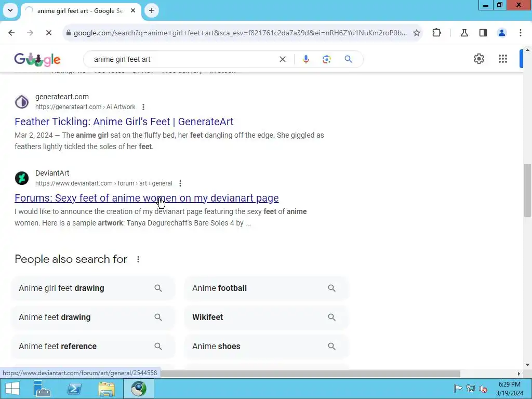
Task: Launch PowerShell from the taskbar
Action: 74,389
